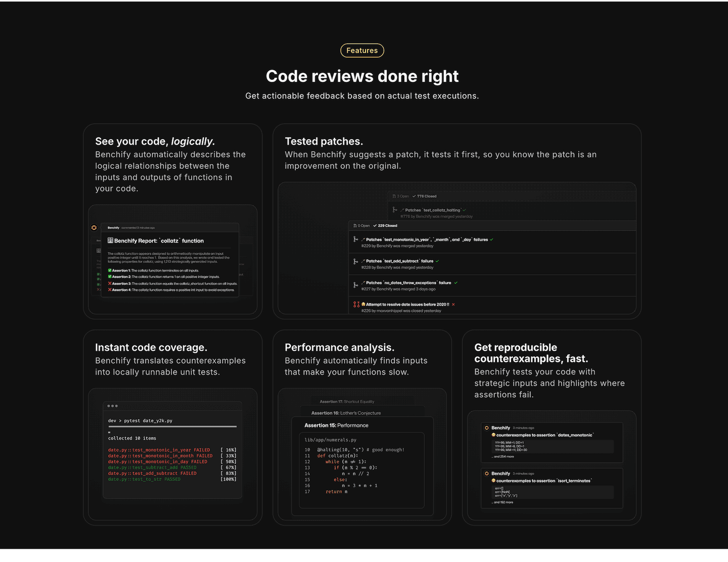Image resolution: width=728 pixels, height=562 pixels.
Task: Click the '3 Open' filter in back list
Action: click(x=401, y=196)
